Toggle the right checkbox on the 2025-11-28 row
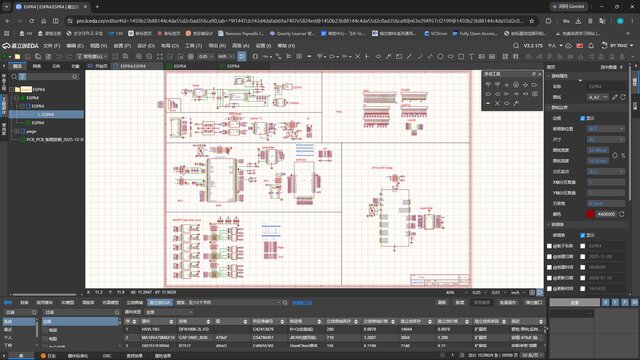Viewport: 640px width, 360px height. pyautogui.click(x=582, y=257)
